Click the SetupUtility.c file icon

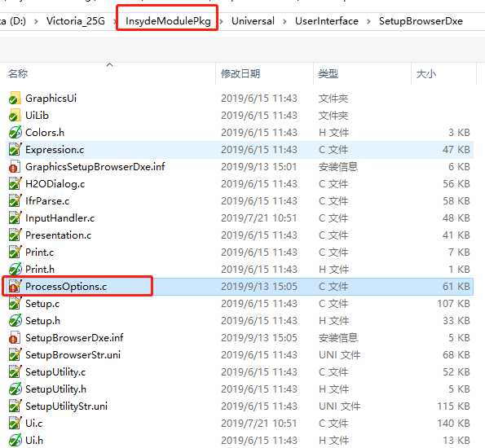[15, 372]
